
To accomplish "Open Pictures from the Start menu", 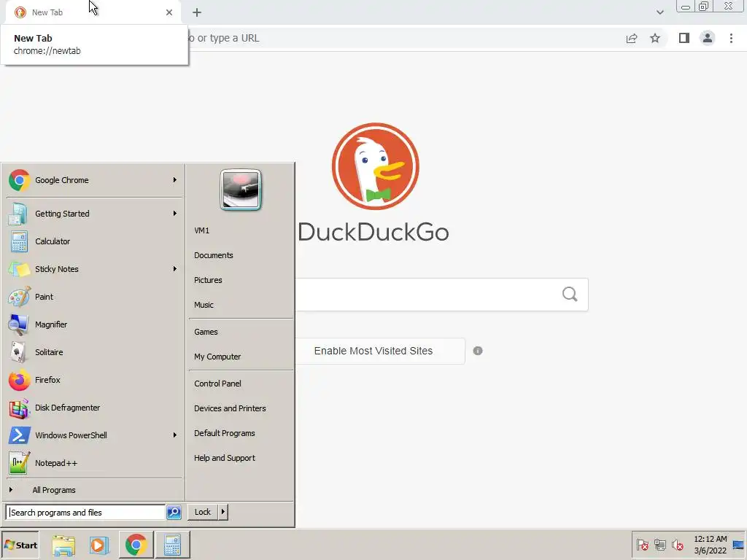I will (x=208, y=280).
